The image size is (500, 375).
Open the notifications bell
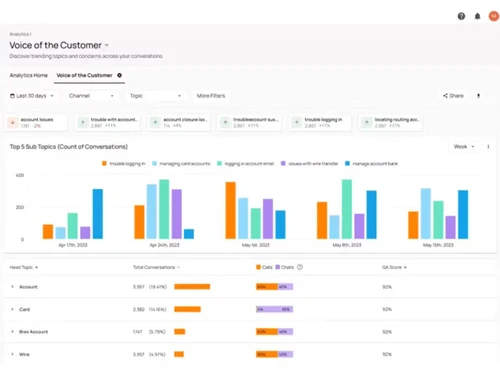tap(477, 16)
